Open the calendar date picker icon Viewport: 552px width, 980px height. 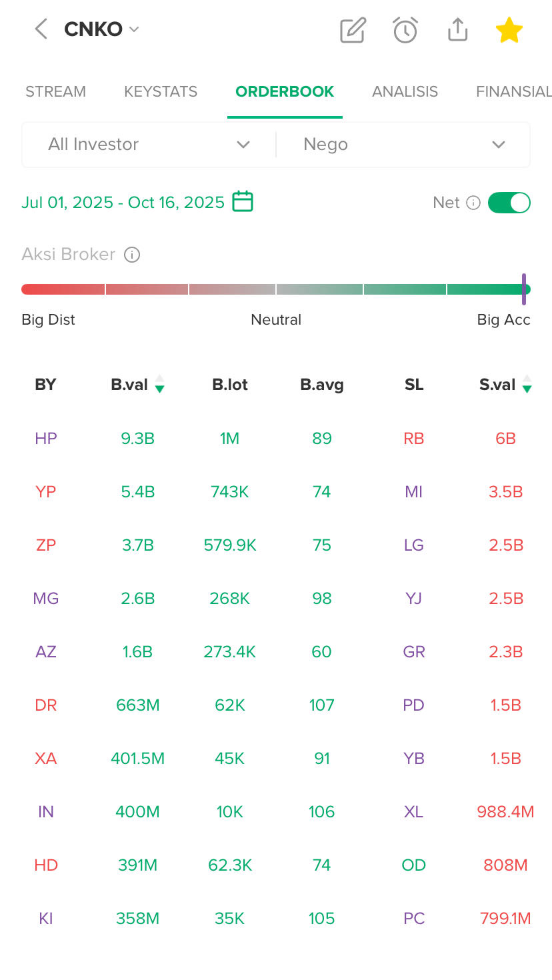click(x=243, y=201)
